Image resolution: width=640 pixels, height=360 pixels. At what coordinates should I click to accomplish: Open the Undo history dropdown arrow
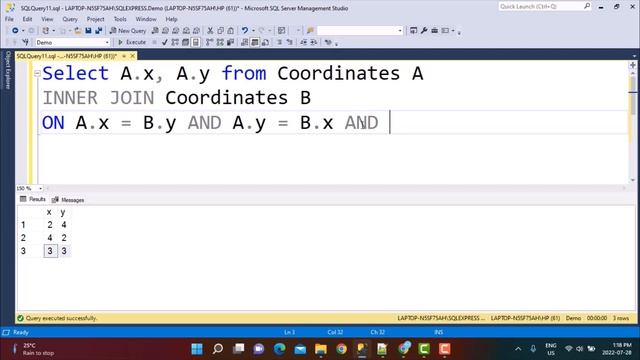click(x=253, y=31)
